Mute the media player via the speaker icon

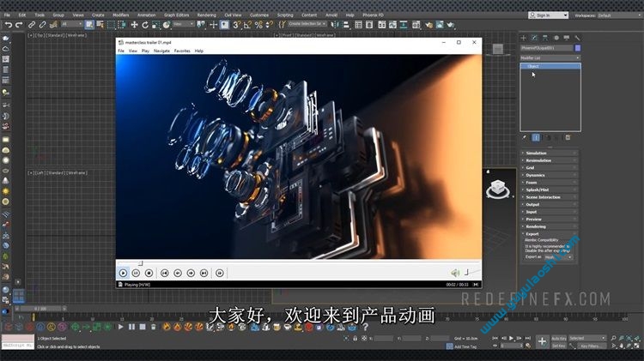pyautogui.click(x=455, y=273)
